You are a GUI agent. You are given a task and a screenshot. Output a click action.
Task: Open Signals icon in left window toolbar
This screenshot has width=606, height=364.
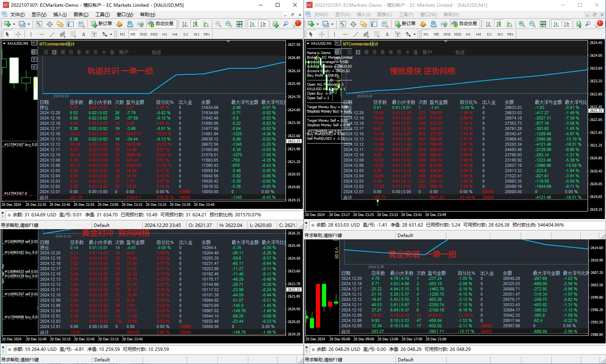coord(141,24)
